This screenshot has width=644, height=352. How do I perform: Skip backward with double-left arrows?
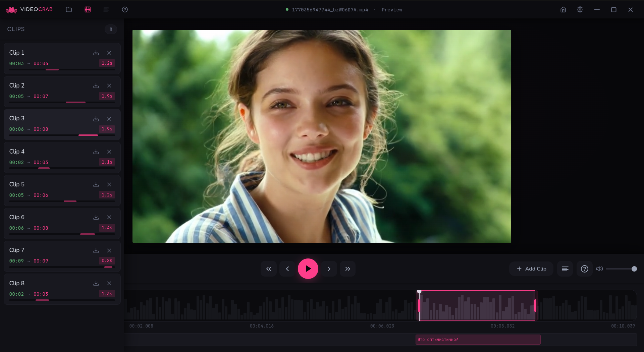[269, 269]
